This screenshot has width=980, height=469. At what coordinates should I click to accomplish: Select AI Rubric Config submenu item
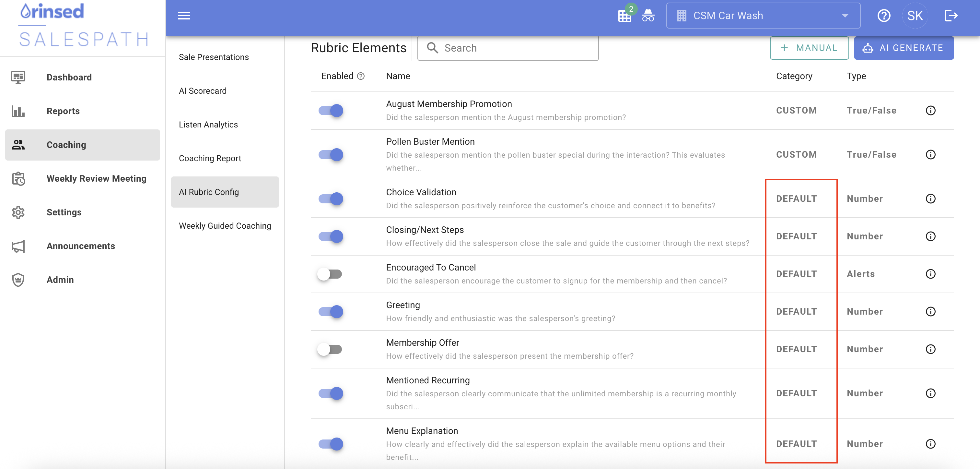tap(225, 192)
